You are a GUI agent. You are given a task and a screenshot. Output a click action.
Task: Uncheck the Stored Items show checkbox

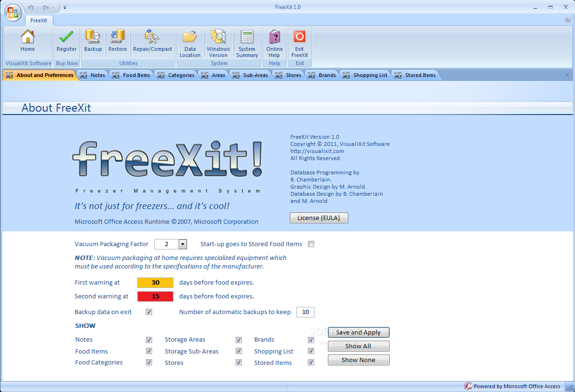click(311, 363)
